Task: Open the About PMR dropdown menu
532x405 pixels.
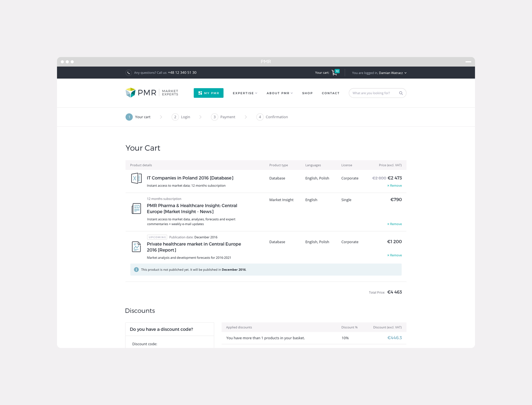Action: pos(280,93)
